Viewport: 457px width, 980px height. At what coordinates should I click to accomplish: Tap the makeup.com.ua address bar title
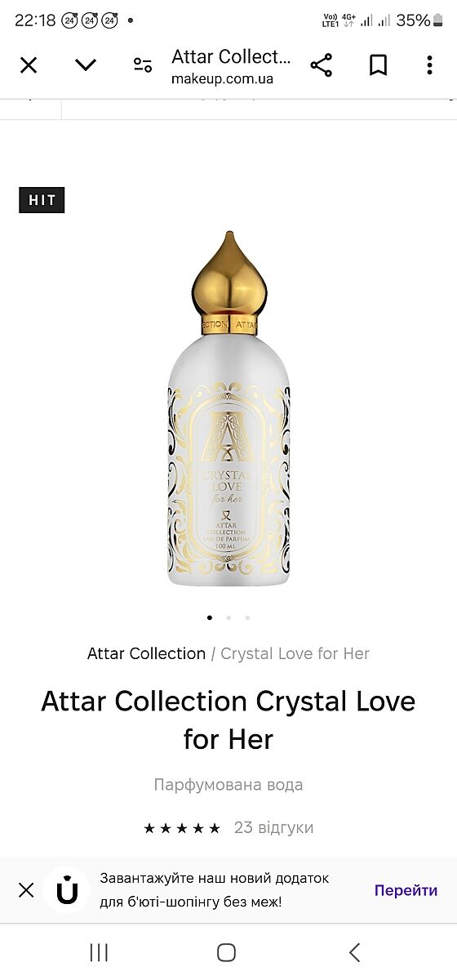231,67
